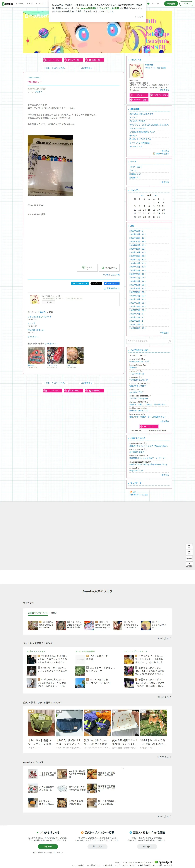Switch to the お弁当づくりジャンル ranking tab

pyautogui.click(x=38, y=613)
